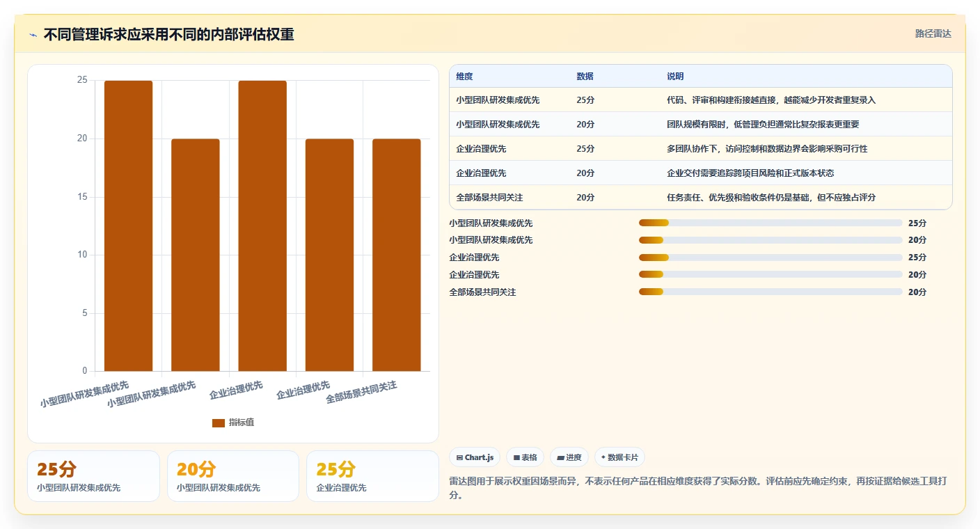Select the cell 团队规模有限时，低管理负担通常比复杂报表更重要
This screenshot has width=980, height=529.
763,125
